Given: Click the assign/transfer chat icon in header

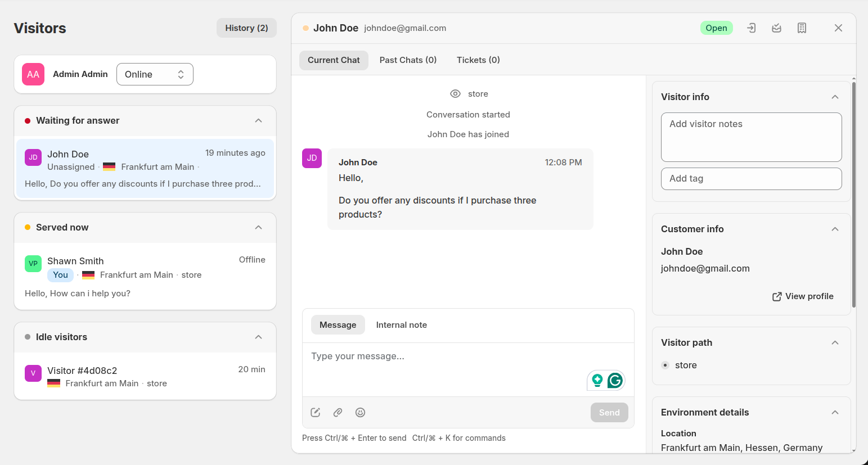Looking at the screenshot, I should point(751,28).
